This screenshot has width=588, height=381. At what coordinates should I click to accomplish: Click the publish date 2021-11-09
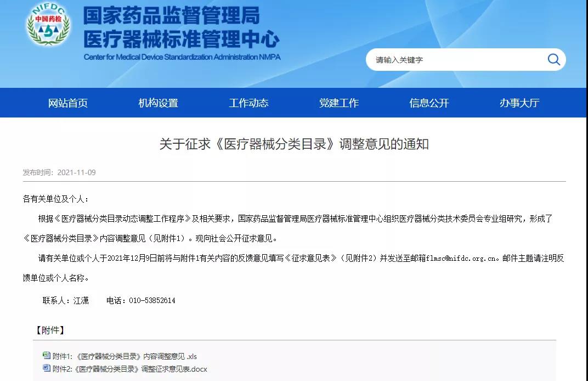point(77,172)
